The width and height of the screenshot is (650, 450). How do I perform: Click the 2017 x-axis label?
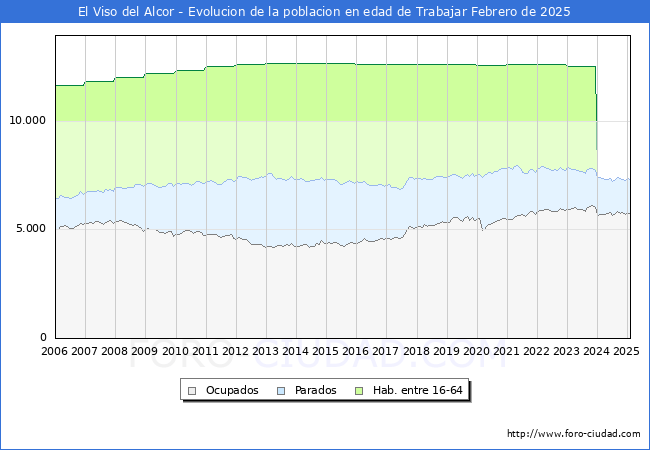[386, 351]
